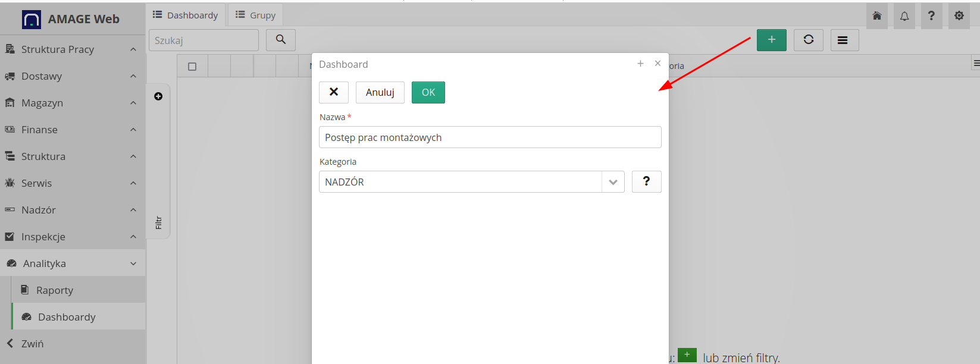Click the green add dashboard plus button
The height and width of the screenshot is (364, 980).
pyautogui.click(x=771, y=40)
